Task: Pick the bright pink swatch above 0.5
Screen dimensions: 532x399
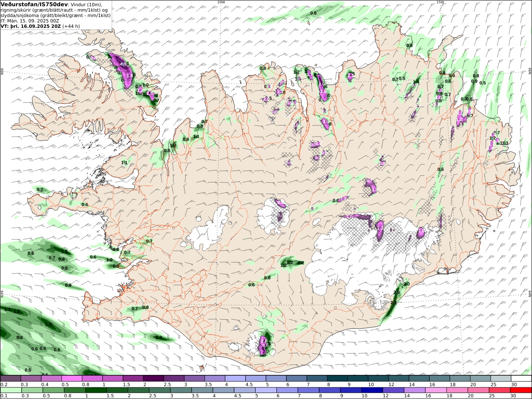Action: tap(71, 379)
